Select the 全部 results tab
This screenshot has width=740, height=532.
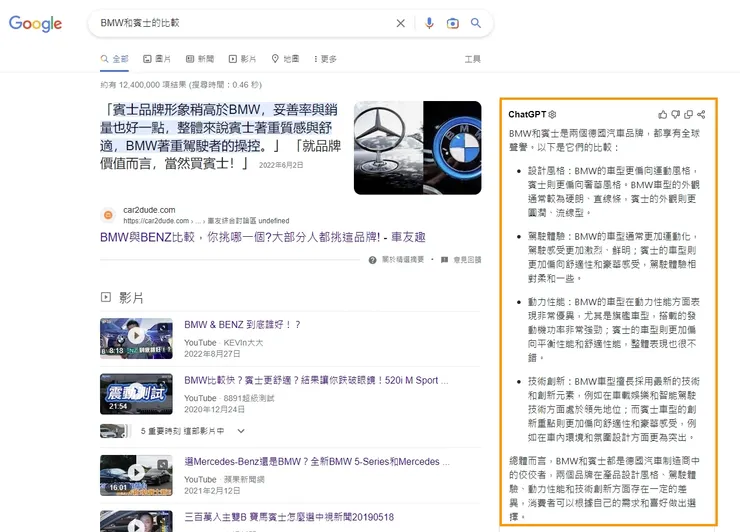pos(114,59)
